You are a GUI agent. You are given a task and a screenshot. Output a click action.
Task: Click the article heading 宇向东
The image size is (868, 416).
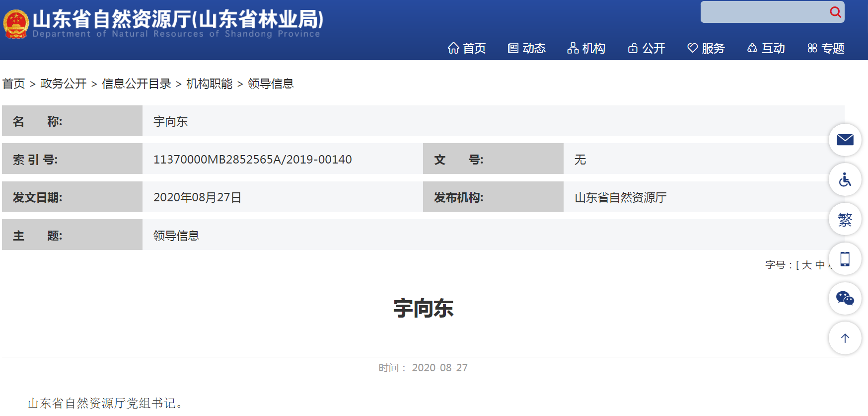pos(424,308)
